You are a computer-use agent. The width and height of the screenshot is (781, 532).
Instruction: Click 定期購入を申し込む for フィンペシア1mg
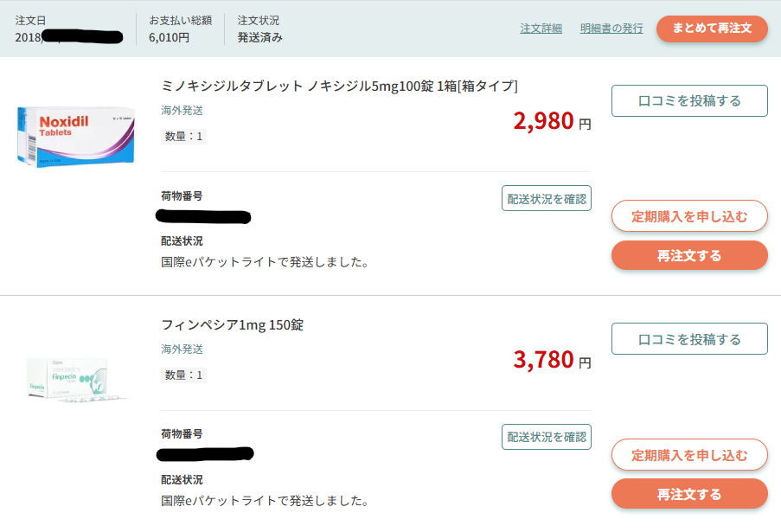(688, 454)
